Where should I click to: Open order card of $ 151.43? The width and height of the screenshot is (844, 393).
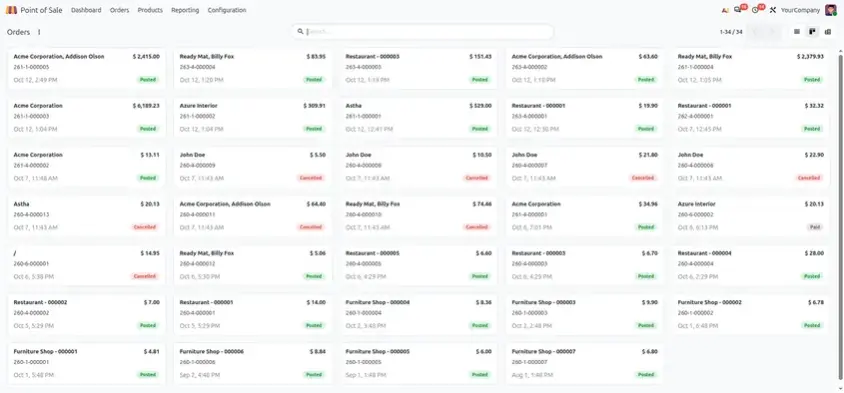click(x=419, y=69)
